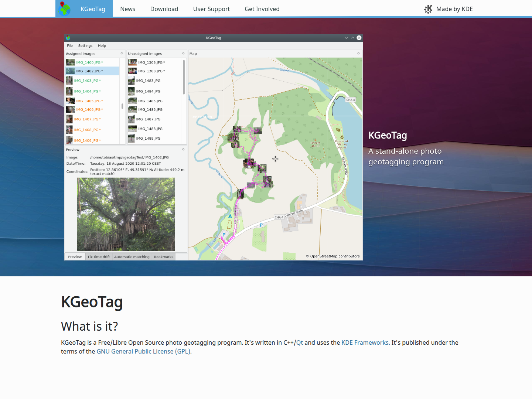Click the large tree preview photo

click(126, 214)
